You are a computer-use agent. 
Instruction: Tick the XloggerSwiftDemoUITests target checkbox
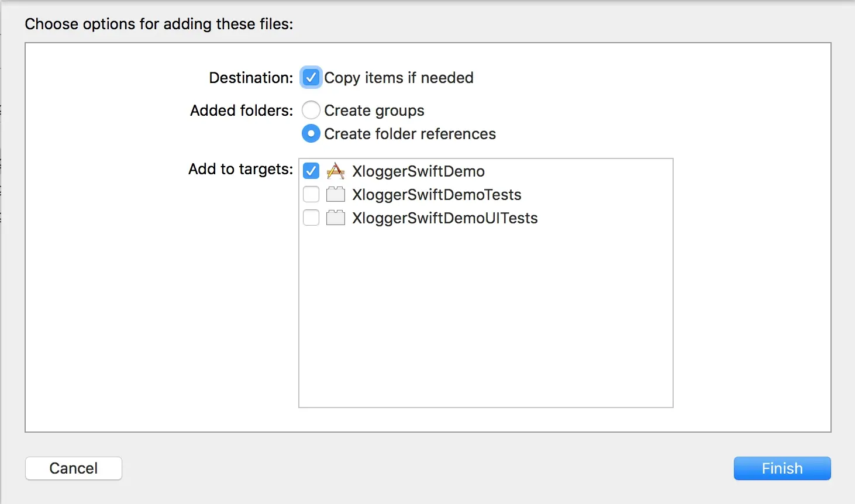tap(311, 218)
